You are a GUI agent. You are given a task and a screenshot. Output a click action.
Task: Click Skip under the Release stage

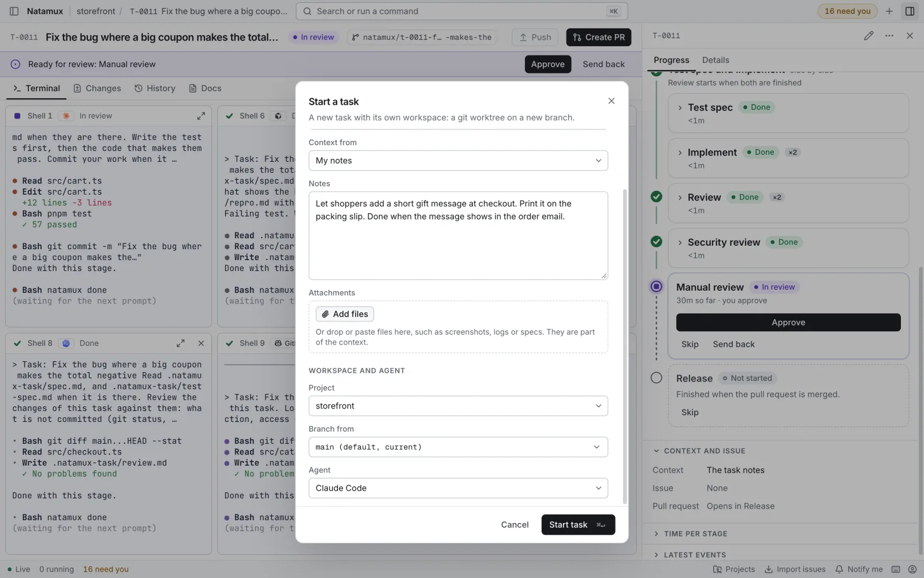tap(690, 413)
